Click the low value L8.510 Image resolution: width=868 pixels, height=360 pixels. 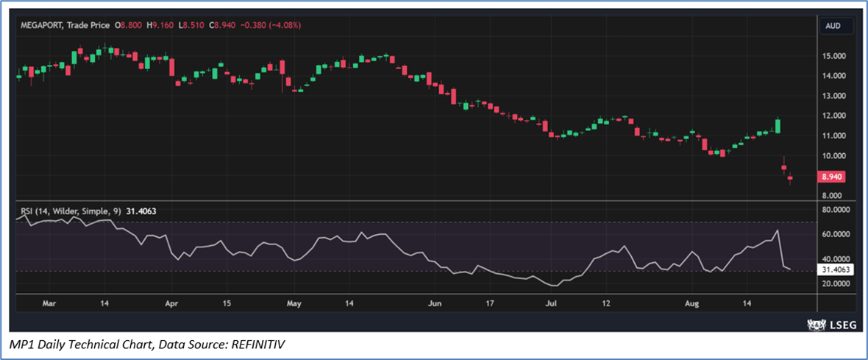pyautogui.click(x=191, y=25)
